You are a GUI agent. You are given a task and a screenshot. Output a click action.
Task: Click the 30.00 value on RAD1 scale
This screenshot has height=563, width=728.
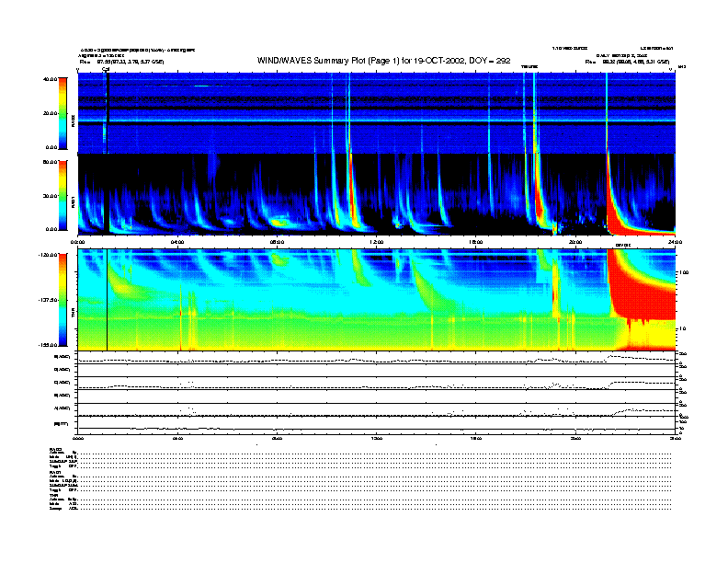[x=50, y=196]
